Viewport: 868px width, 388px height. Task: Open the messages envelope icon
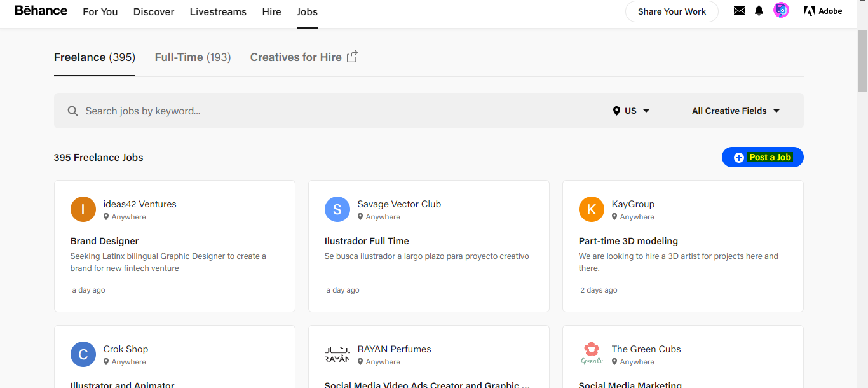point(739,11)
